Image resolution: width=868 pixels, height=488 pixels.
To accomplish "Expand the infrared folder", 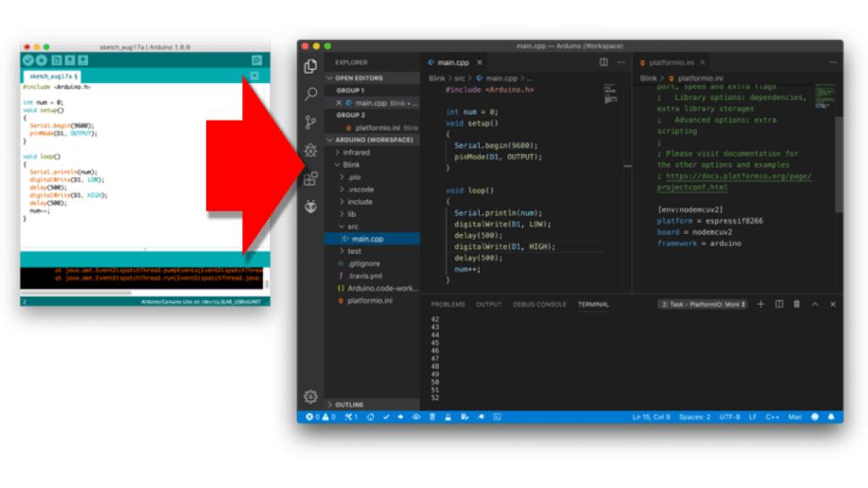I will pyautogui.click(x=355, y=152).
